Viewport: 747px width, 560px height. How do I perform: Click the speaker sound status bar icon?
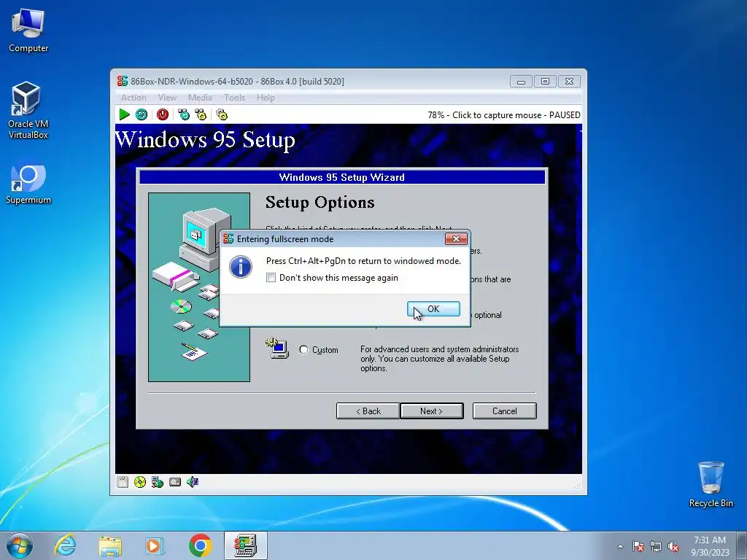click(193, 482)
